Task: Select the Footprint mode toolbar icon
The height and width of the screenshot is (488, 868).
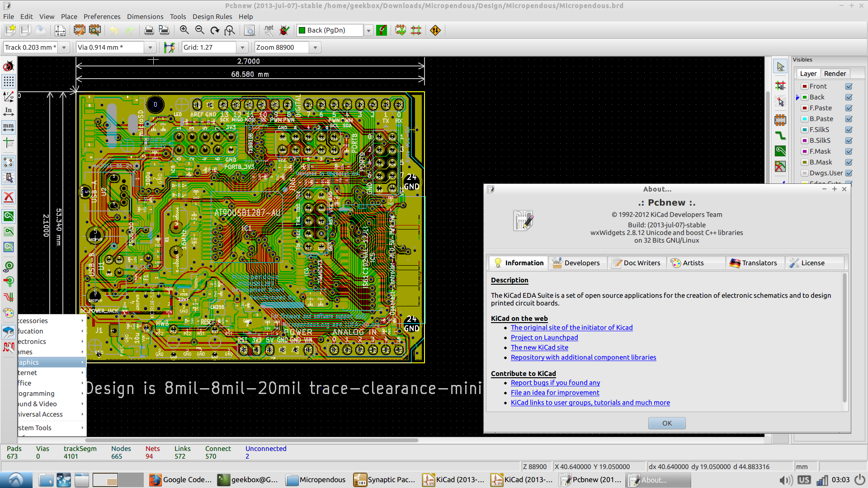Action: tap(400, 30)
